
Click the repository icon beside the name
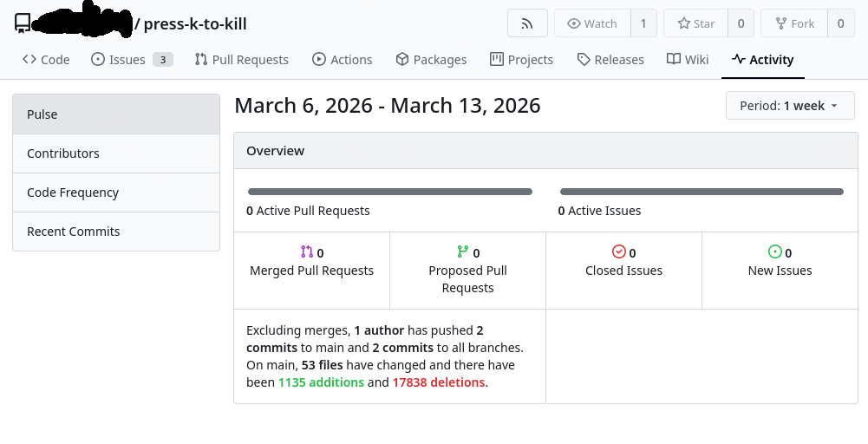click(x=23, y=23)
